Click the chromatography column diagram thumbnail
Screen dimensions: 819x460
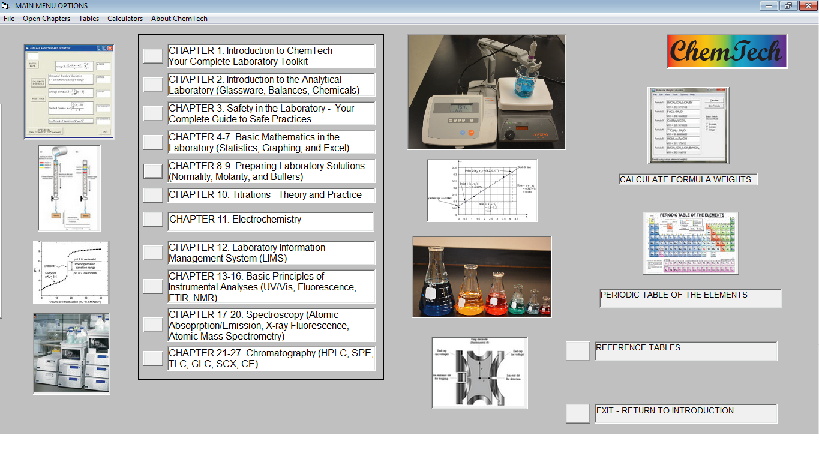pyautogui.click(x=69, y=188)
